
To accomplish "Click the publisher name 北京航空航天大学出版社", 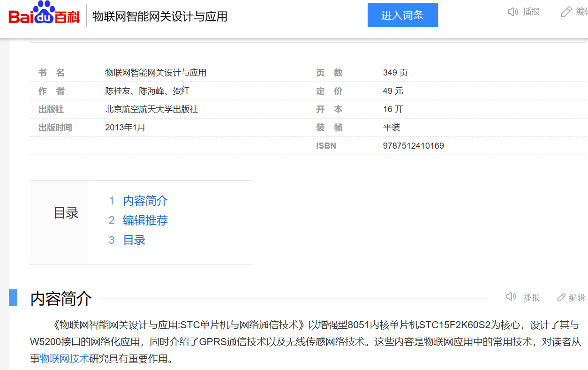I will tap(151, 109).
